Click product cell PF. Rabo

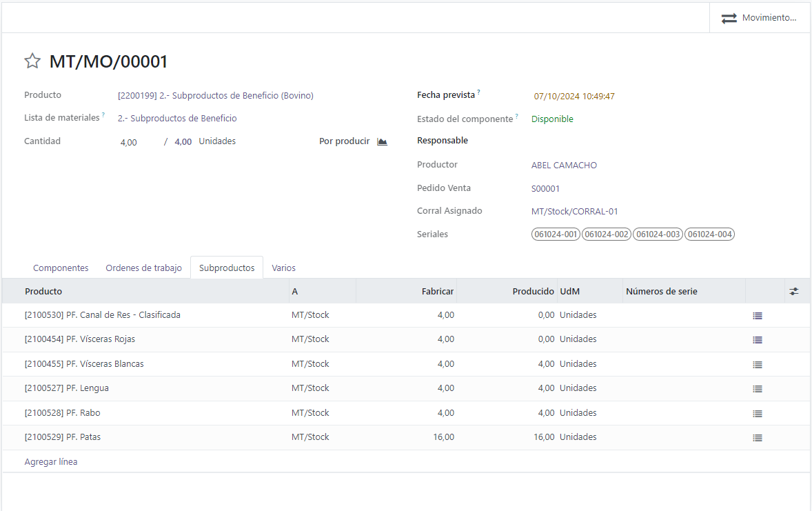coord(62,413)
